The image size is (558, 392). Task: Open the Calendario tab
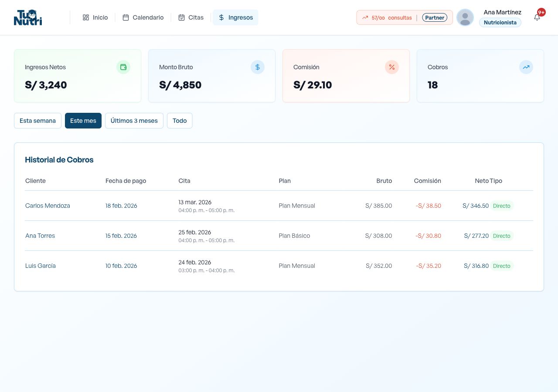coord(143,17)
